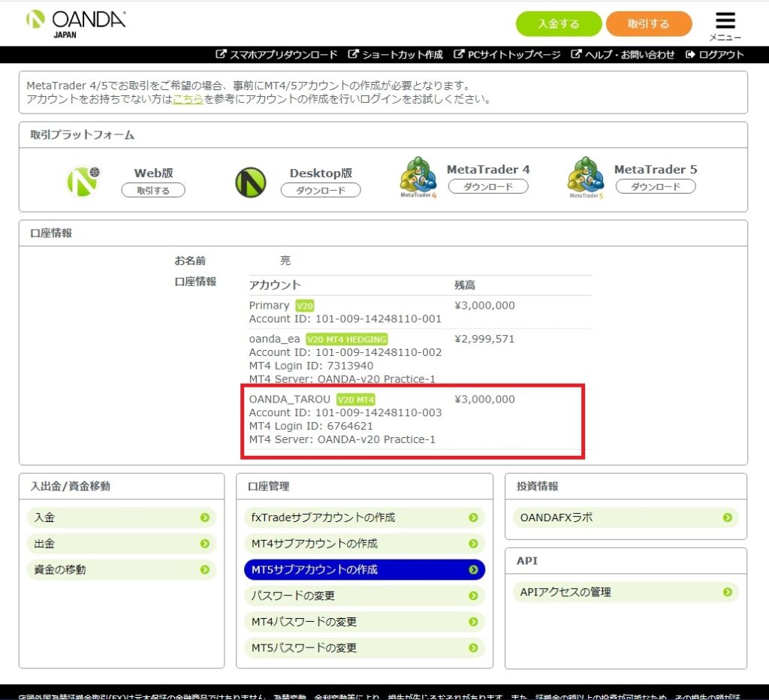Click the arrow icon on 出金 row

click(205, 544)
